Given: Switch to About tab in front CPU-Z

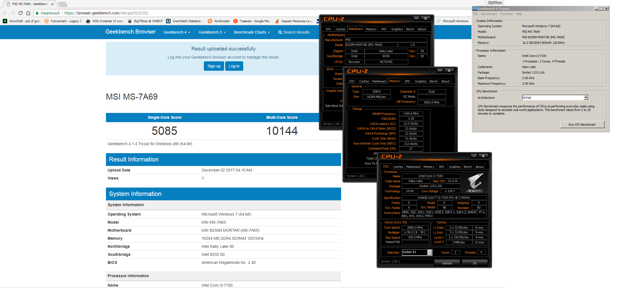Looking at the screenshot, I should pyautogui.click(x=480, y=167).
